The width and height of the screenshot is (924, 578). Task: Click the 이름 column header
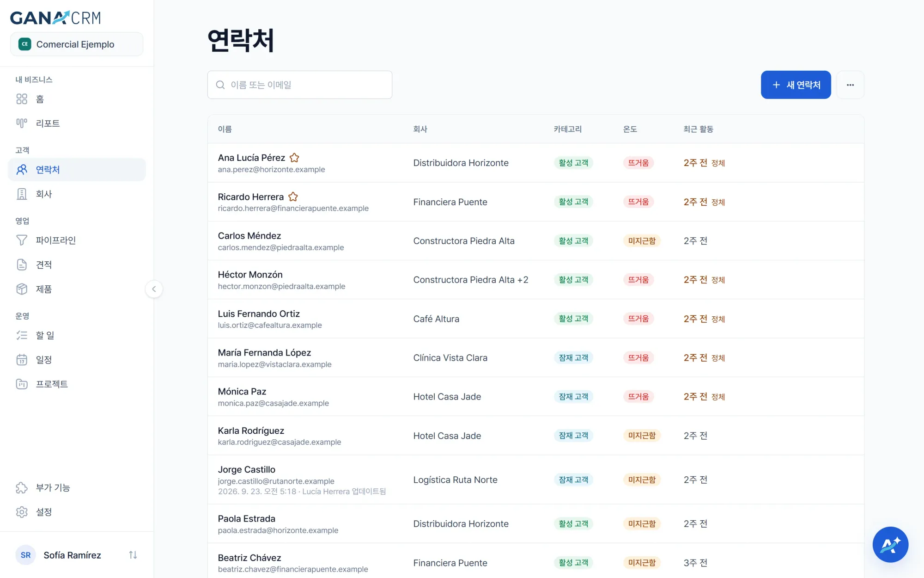point(225,129)
